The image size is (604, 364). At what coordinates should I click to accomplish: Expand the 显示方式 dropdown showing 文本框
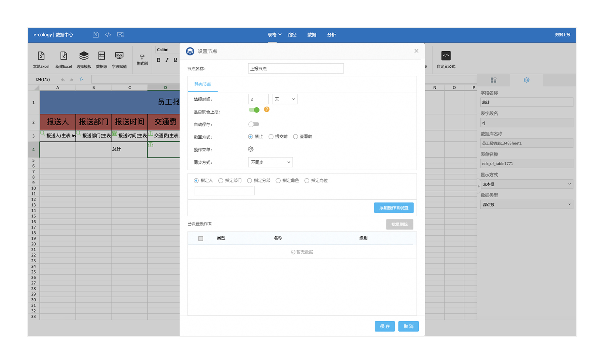[x=526, y=184]
